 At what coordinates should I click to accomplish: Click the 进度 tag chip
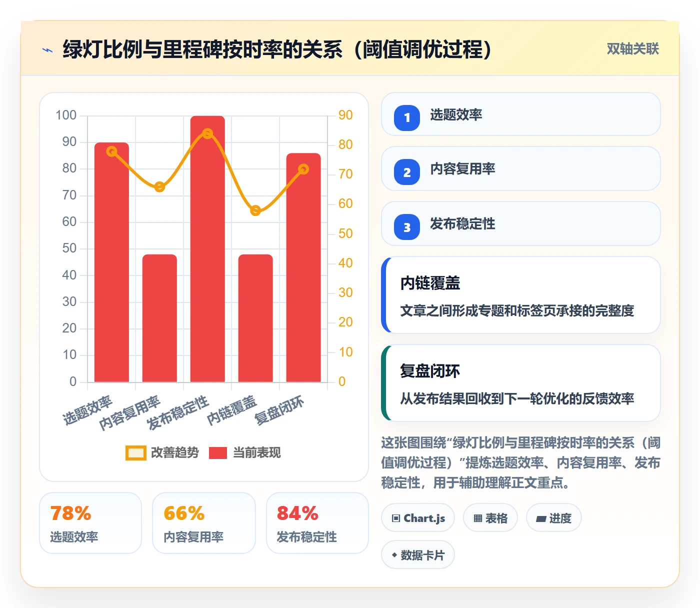tap(554, 518)
